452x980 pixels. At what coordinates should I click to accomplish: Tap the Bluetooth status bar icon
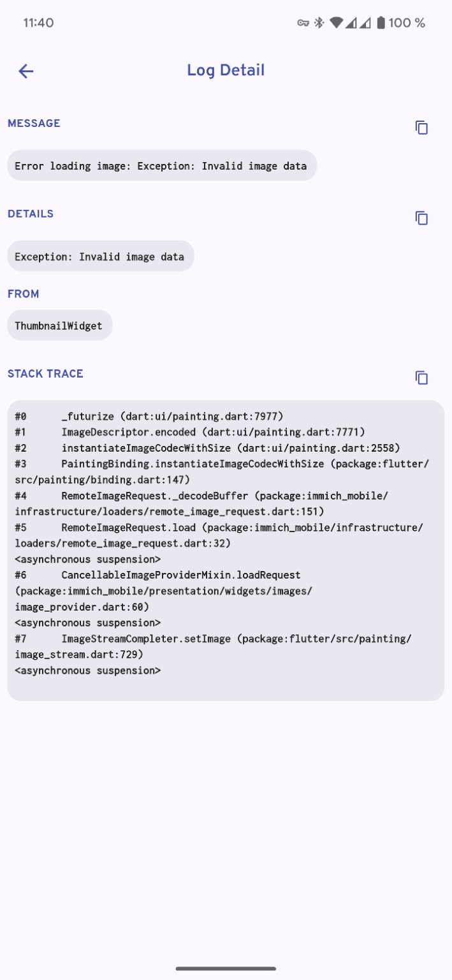point(319,23)
